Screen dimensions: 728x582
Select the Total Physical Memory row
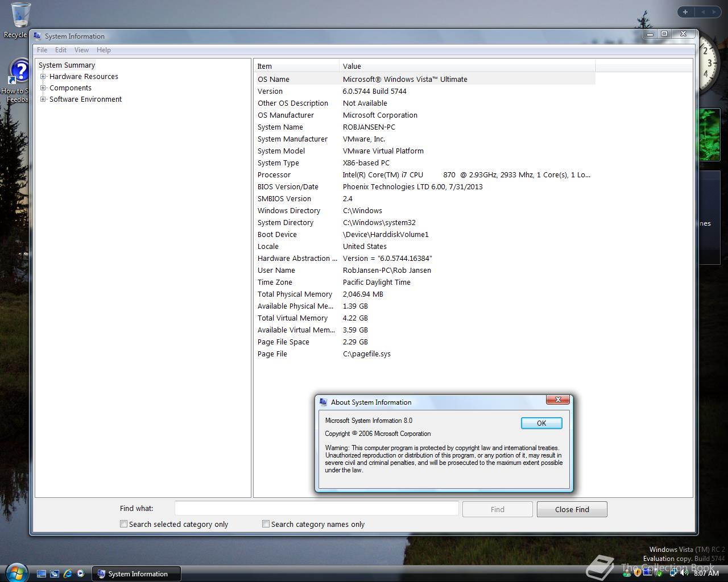(425, 294)
